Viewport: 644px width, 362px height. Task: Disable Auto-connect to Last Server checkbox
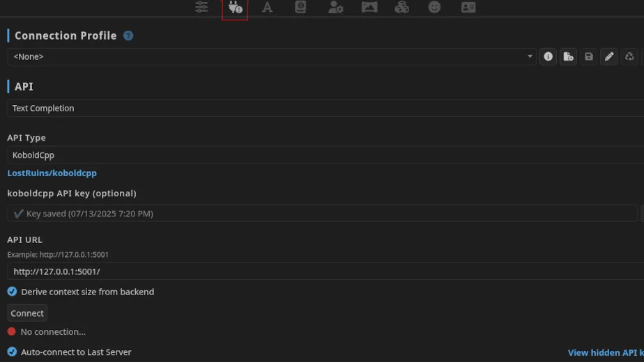click(12, 352)
